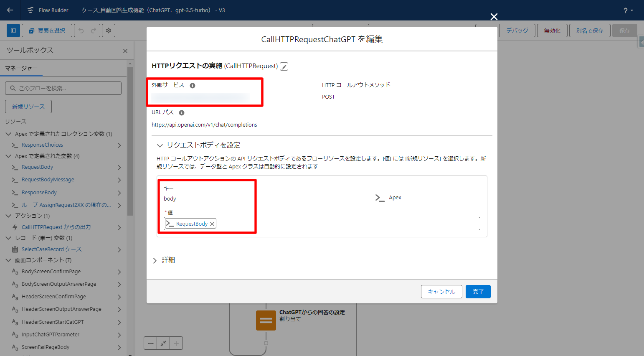The width and height of the screenshot is (644, 356).
Task: Click the Flow Builder logo icon
Action: point(30,10)
